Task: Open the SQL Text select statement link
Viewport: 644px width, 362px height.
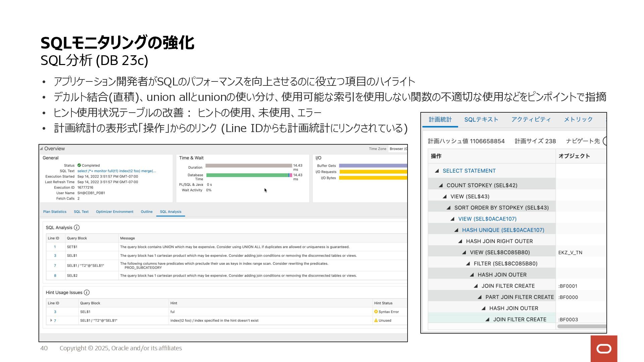Action: point(117,171)
